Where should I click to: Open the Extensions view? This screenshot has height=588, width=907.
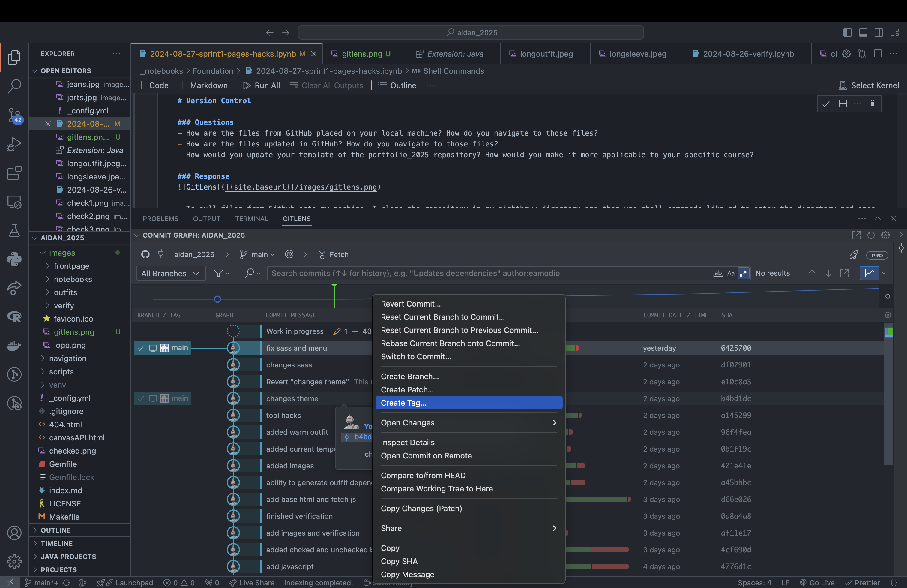tap(14, 173)
